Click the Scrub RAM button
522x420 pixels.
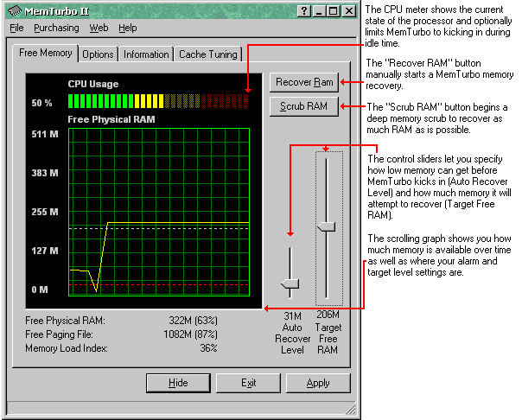pos(304,106)
